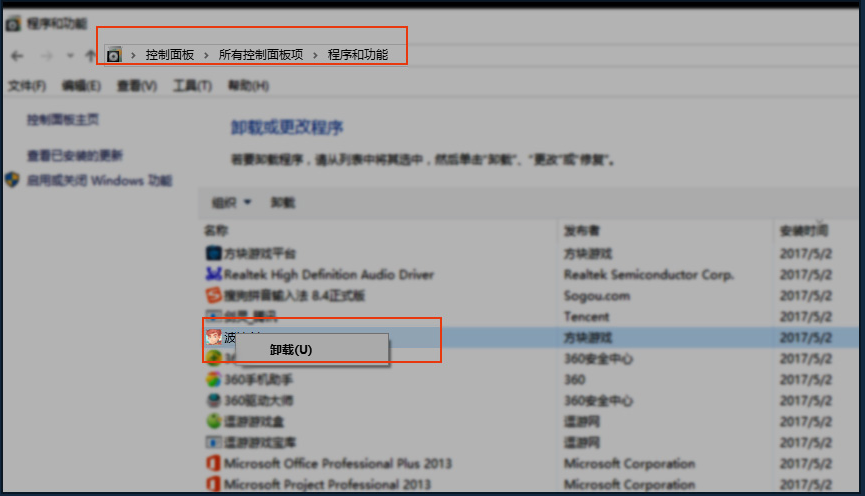Image resolution: width=865 pixels, height=496 pixels.
Task: Open the 组织 dropdown in the toolbar
Action: click(x=231, y=203)
